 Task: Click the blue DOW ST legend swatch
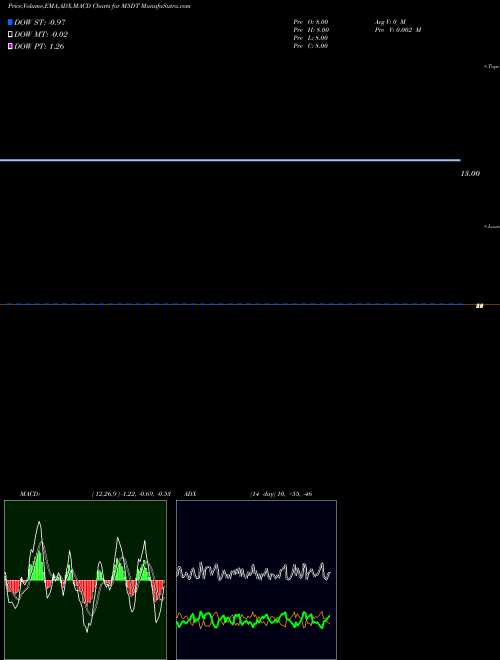pyautogui.click(x=10, y=22)
